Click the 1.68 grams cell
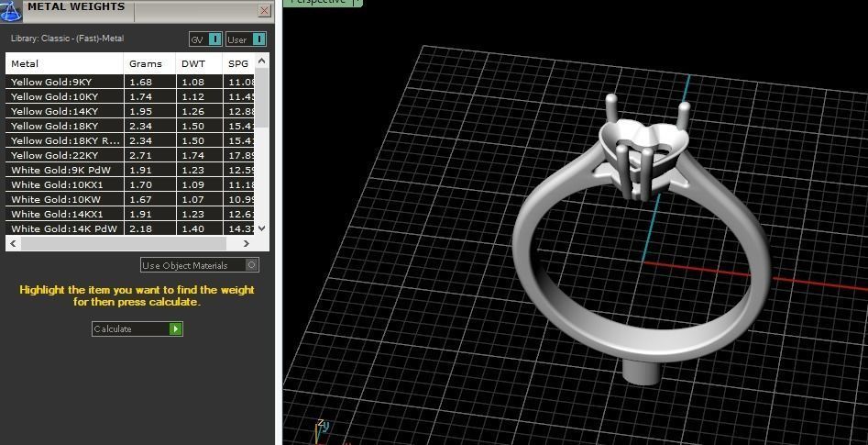This screenshot has width=868, height=445. tap(149, 82)
